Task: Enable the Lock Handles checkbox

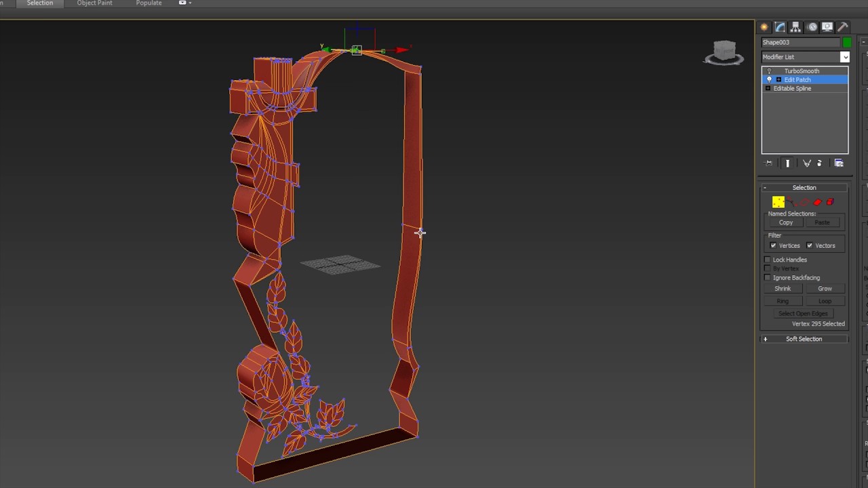Action: (x=768, y=260)
